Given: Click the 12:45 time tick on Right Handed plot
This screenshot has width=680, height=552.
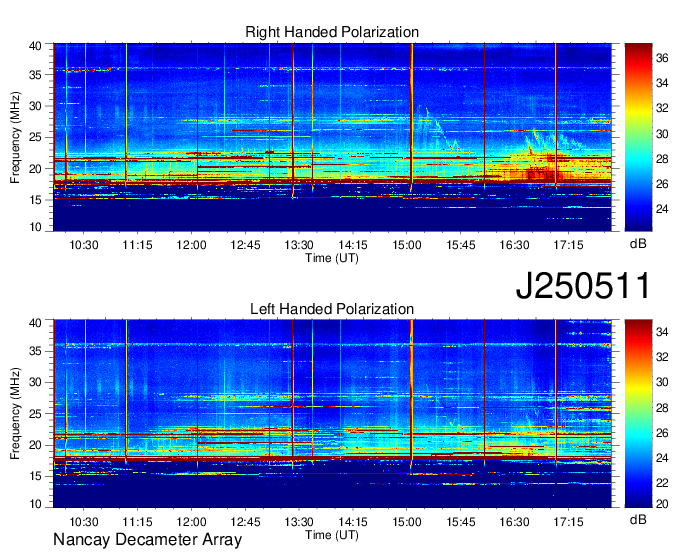Looking at the screenshot, I should [245, 245].
